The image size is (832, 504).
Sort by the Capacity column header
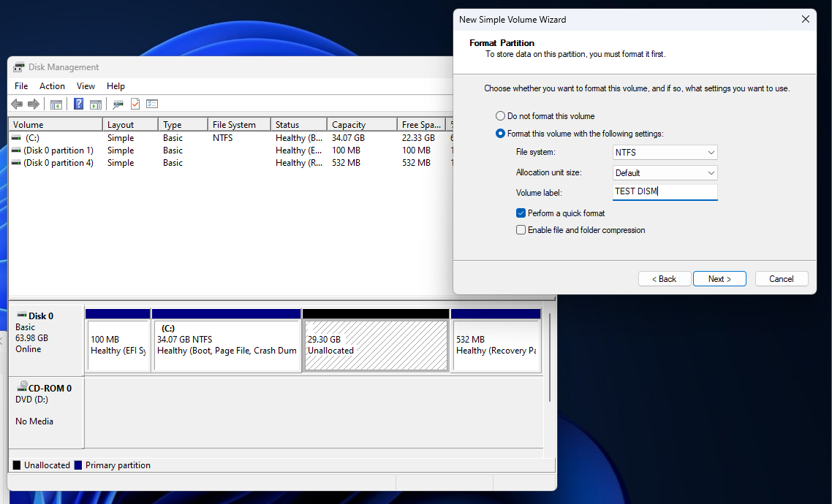click(362, 125)
